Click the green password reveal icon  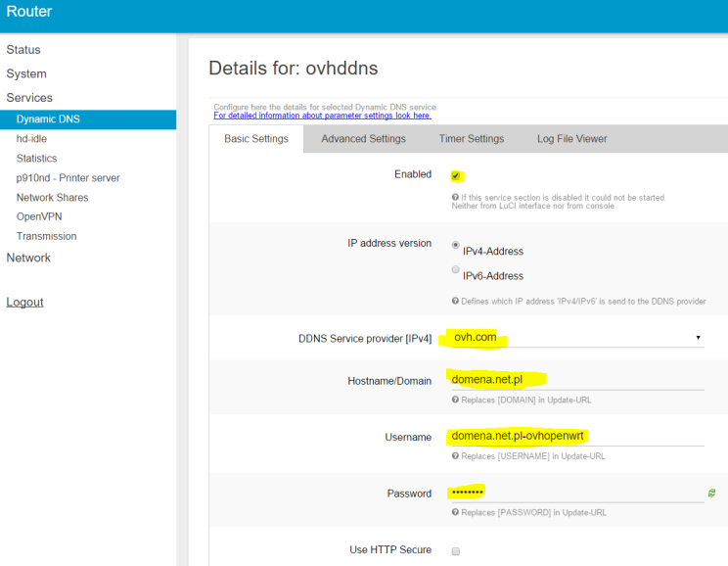coord(711,494)
